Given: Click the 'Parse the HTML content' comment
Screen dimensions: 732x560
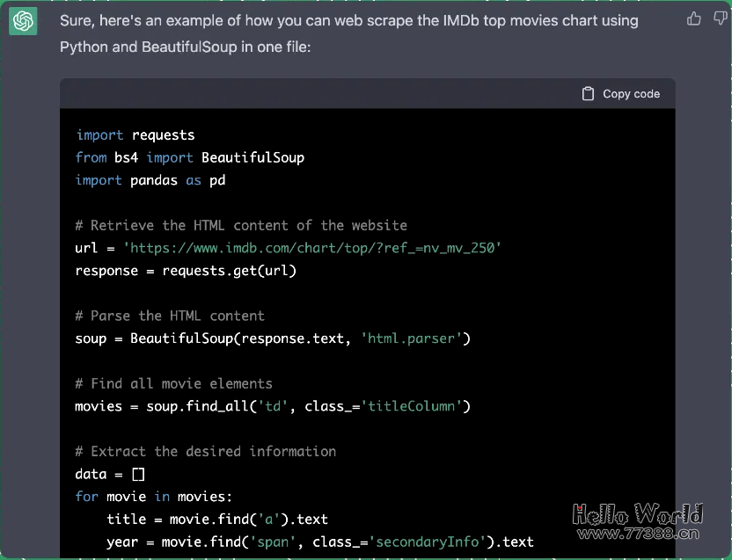Looking at the screenshot, I should [170, 316].
